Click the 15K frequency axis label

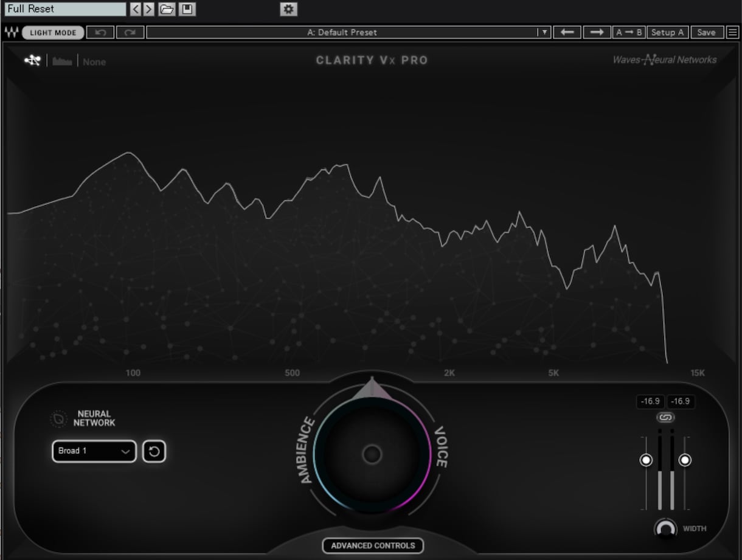(698, 373)
